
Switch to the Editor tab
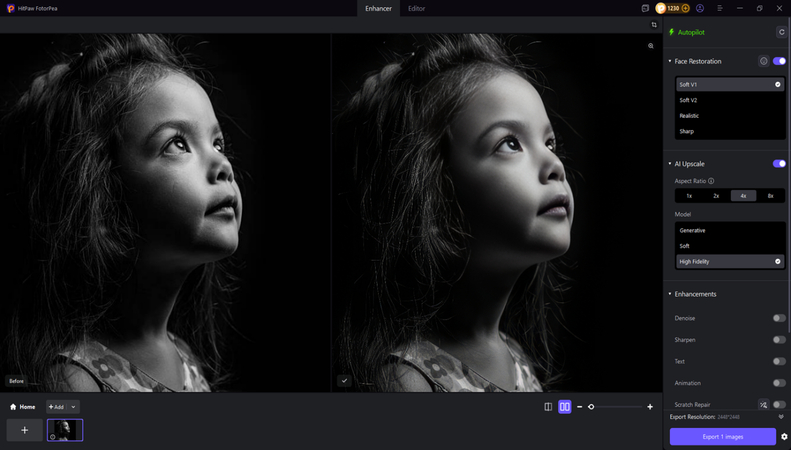point(416,9)
